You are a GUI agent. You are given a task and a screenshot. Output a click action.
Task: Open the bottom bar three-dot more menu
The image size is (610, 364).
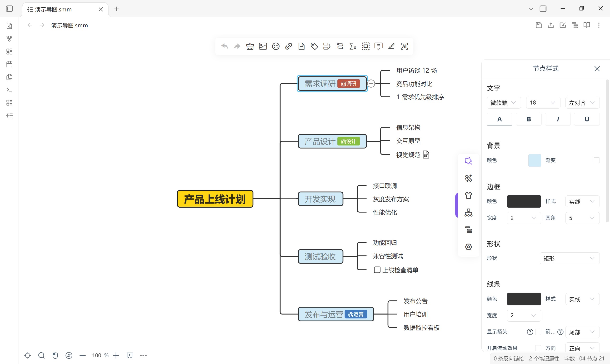click(143, 355)
